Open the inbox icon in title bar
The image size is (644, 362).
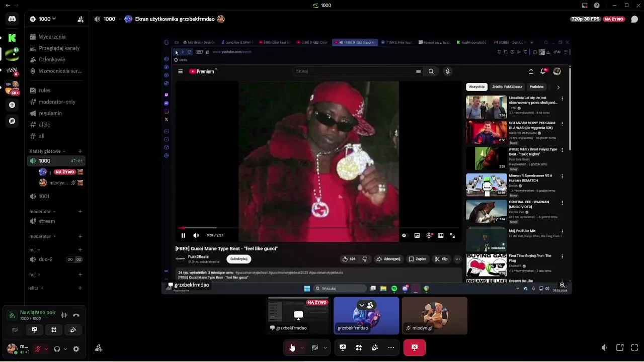coord(585,6)
